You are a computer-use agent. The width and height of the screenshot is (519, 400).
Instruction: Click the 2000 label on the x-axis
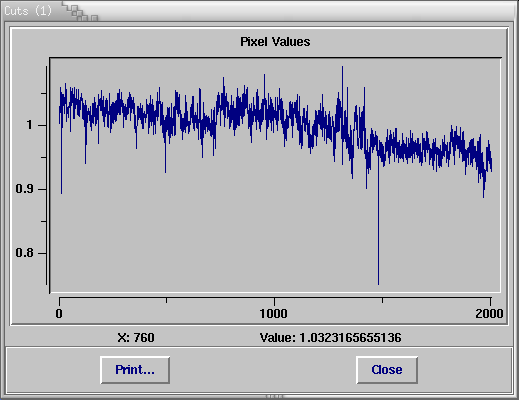point(489,314)
